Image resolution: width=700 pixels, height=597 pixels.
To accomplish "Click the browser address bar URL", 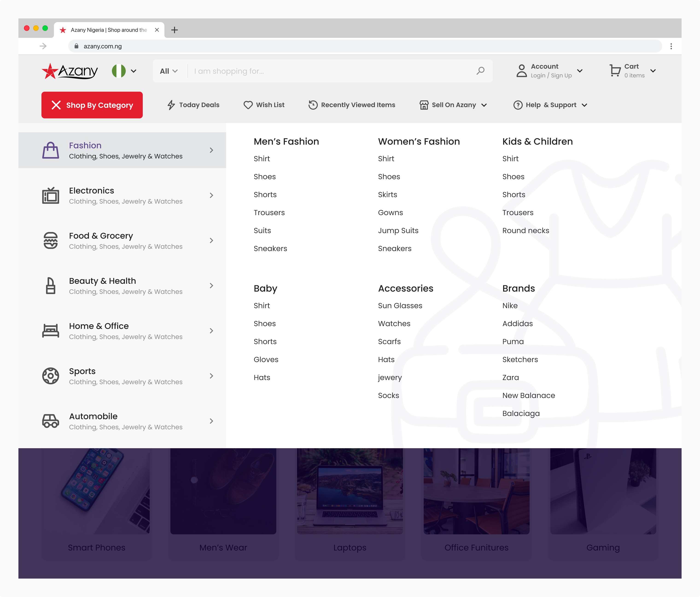I will coord(103,46).
